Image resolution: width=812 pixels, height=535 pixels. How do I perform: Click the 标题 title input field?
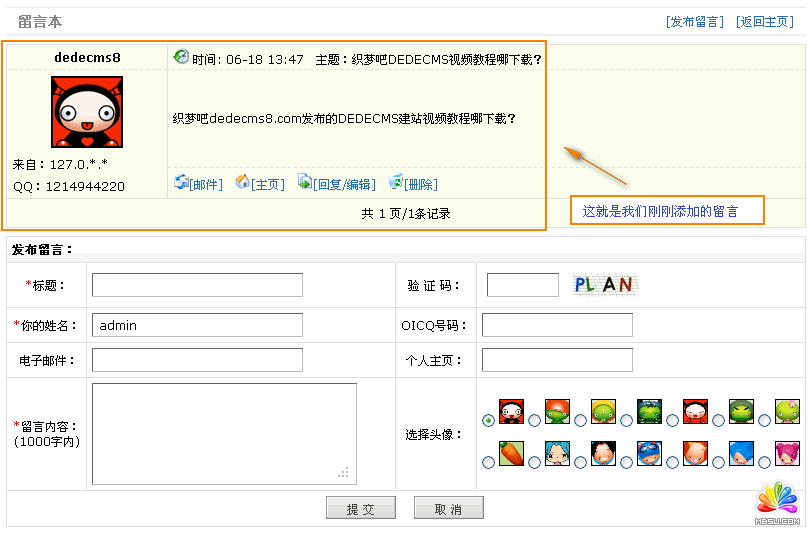[x=197, y=285]
